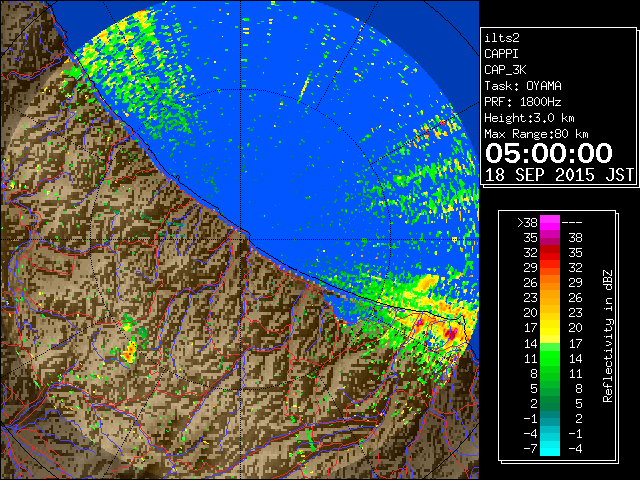Pick the yellow 17–20 dBZ legend swatch

click(550, 328)
